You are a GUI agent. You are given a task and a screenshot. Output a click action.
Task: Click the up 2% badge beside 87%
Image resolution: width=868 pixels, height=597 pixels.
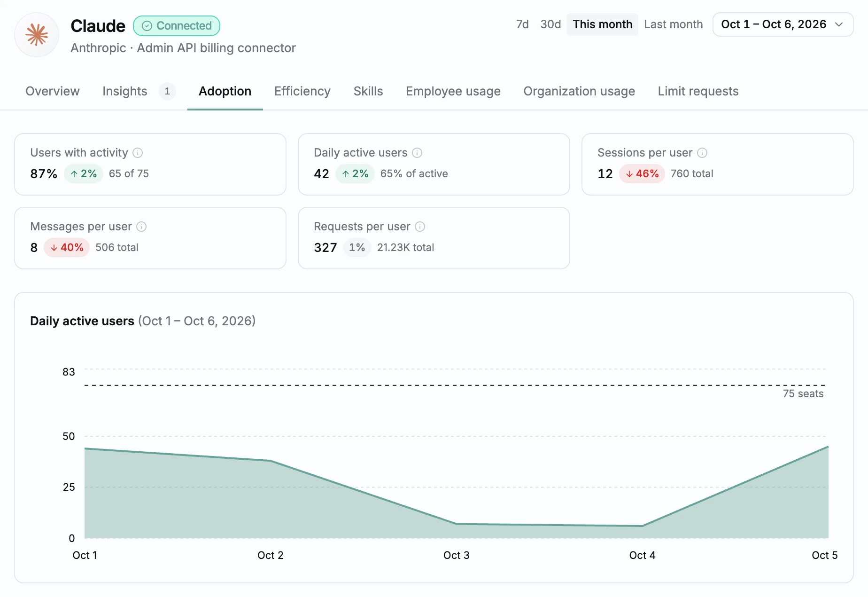pyautogui.click(x=84, y=174)
